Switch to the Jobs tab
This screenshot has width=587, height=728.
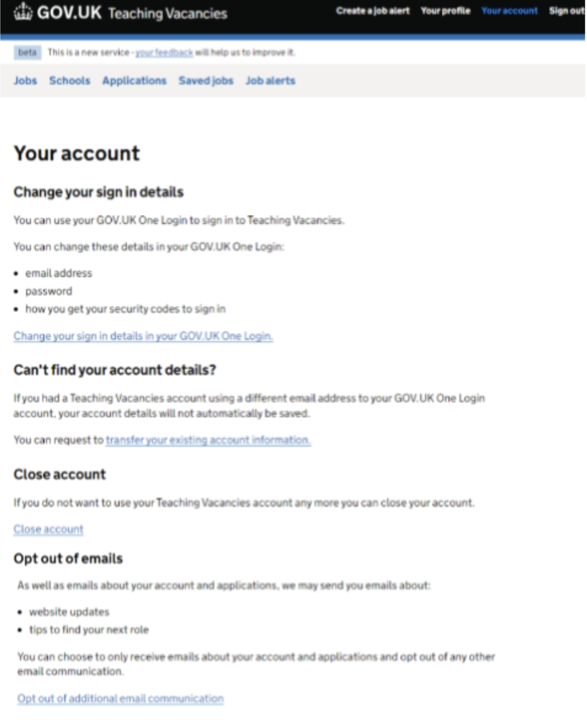coord(25,80)
